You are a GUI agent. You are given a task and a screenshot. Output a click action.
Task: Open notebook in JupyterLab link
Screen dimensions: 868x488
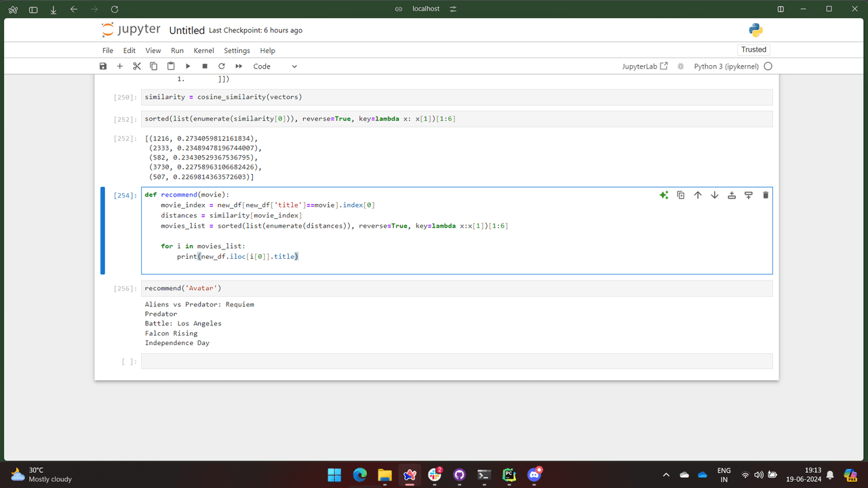(645, 66)
